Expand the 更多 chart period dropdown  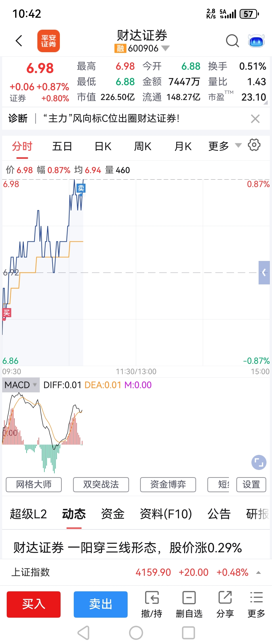click(x=225, y=146)
